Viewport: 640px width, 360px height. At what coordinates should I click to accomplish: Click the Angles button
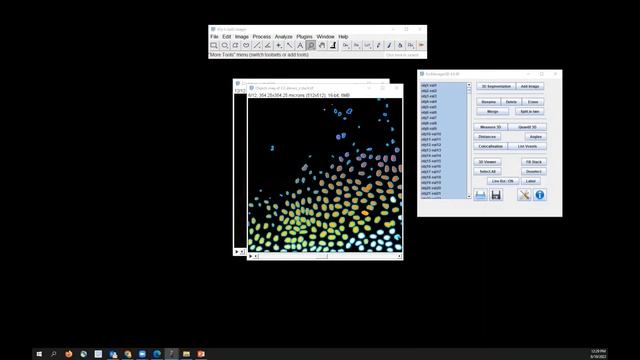tap(536, 136)
